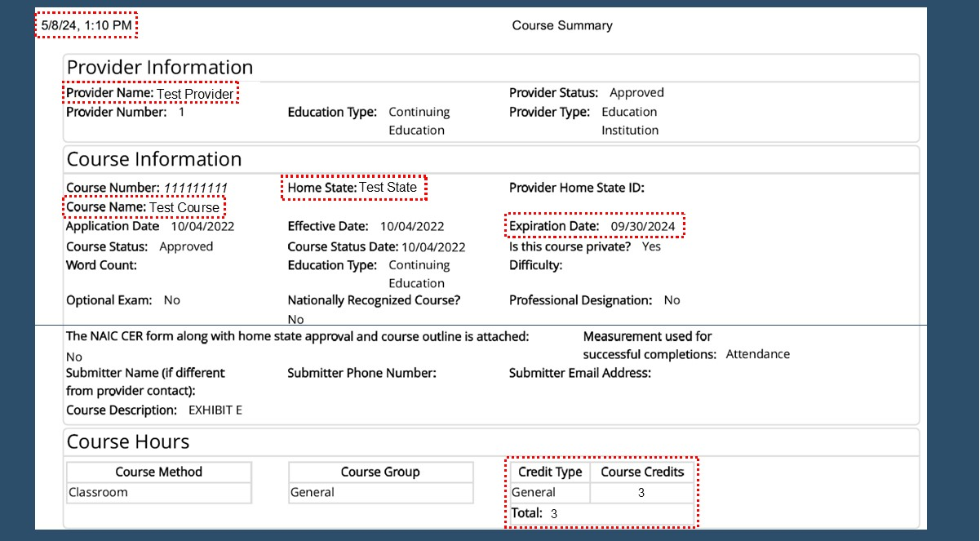Select the Course Information section heading

point(154,159)
